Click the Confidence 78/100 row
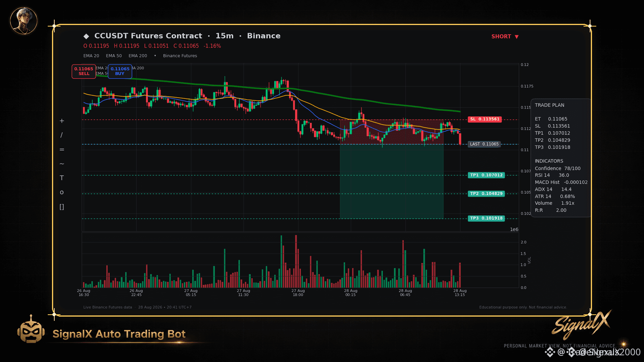644x362 pixels. point(558,168)
